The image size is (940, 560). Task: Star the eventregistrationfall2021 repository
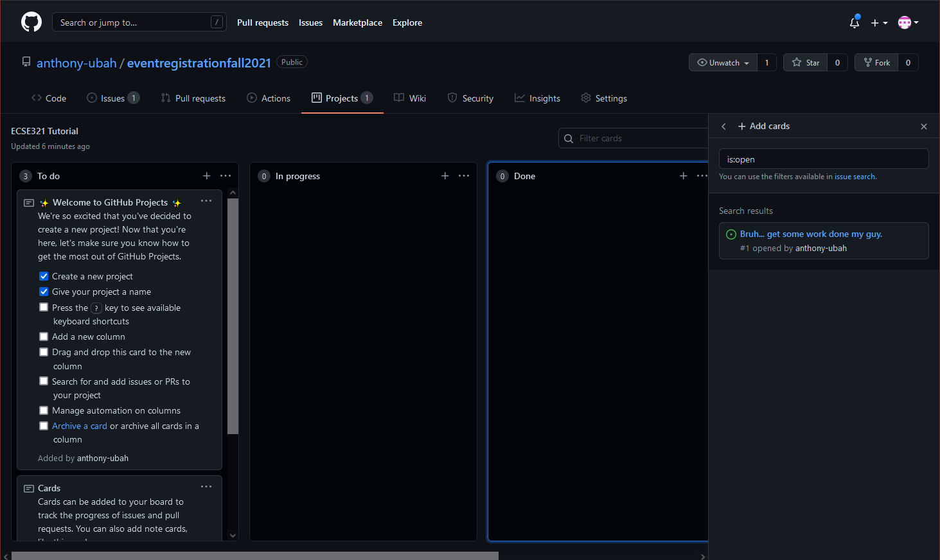click(806, 62)
